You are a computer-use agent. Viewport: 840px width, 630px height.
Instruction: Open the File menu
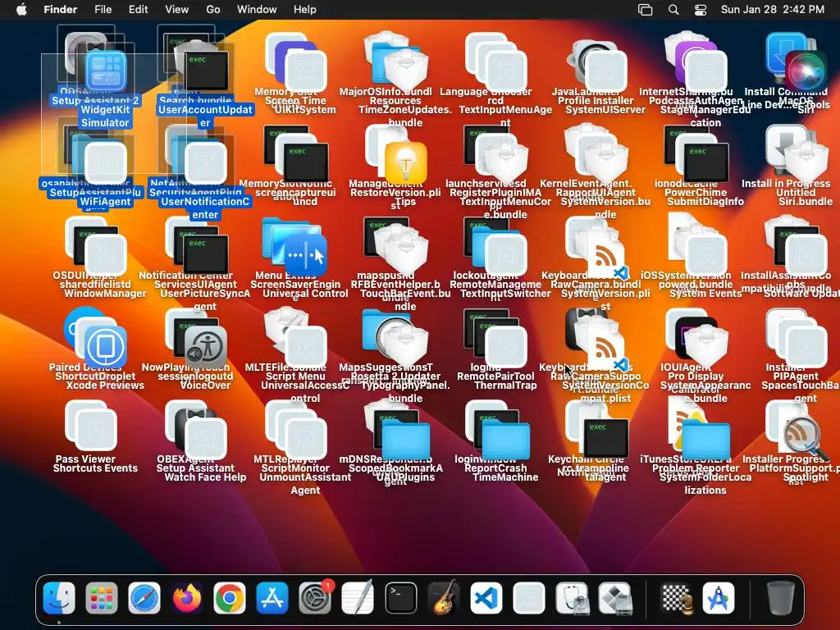pos(103,10)
